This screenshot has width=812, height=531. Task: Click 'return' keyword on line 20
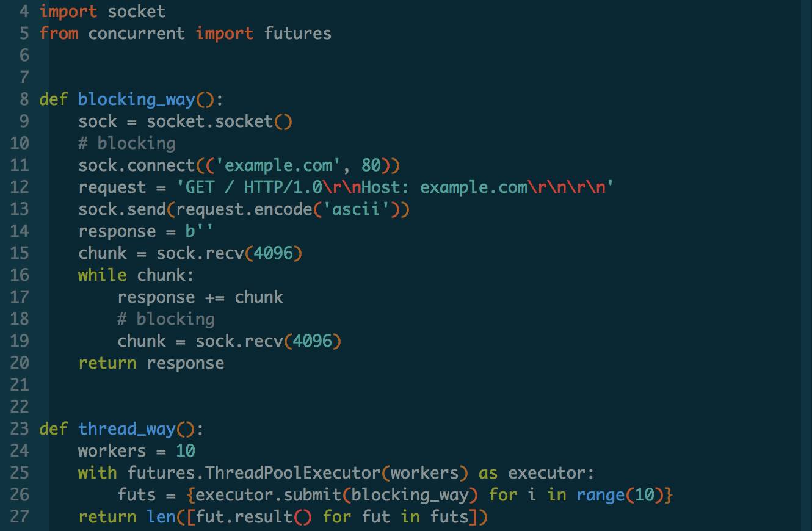[107, 363]
